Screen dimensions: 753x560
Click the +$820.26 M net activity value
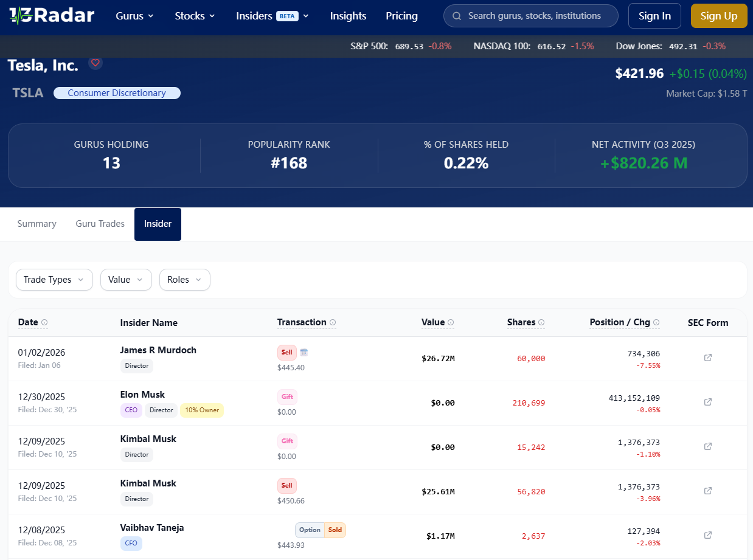[644, 163]
